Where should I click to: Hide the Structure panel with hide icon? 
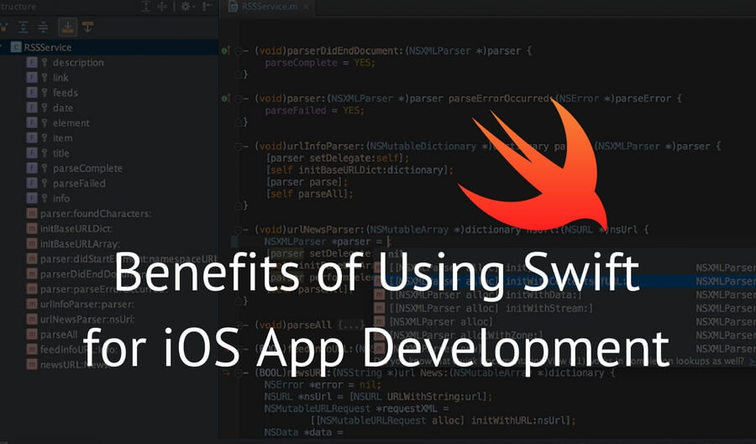click(208, 6)
